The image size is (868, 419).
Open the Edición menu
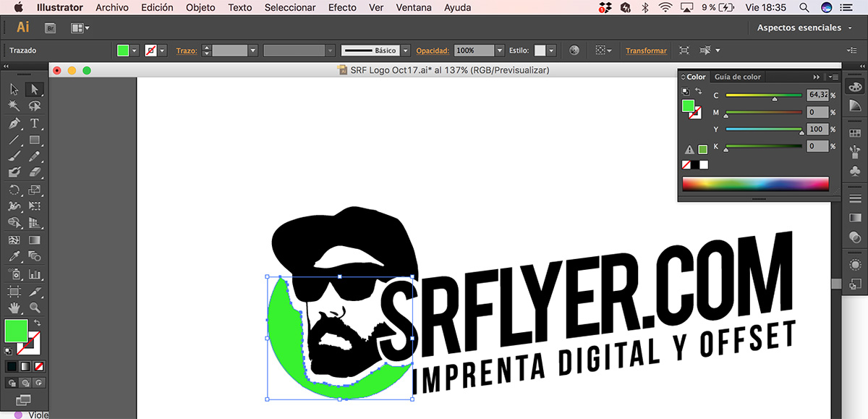(157, 7)
